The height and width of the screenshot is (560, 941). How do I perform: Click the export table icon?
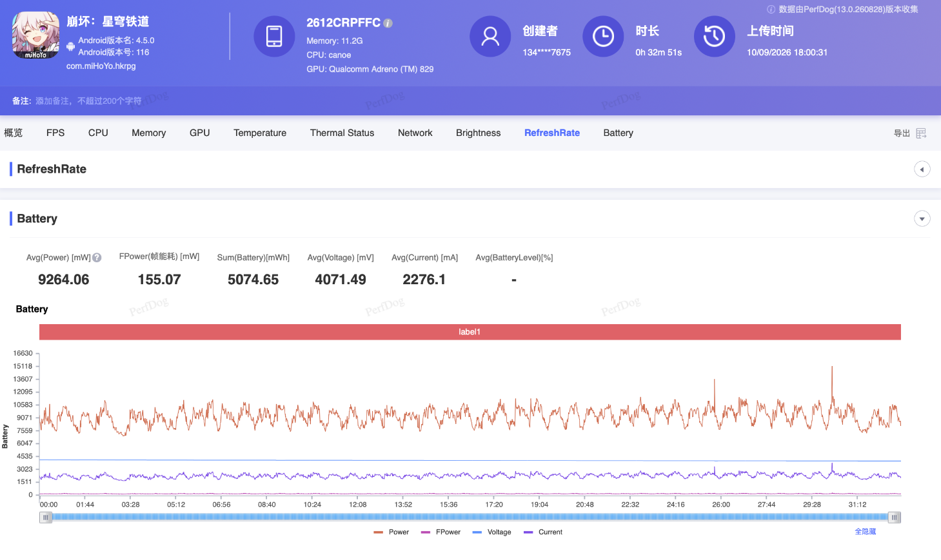(921, 133)
